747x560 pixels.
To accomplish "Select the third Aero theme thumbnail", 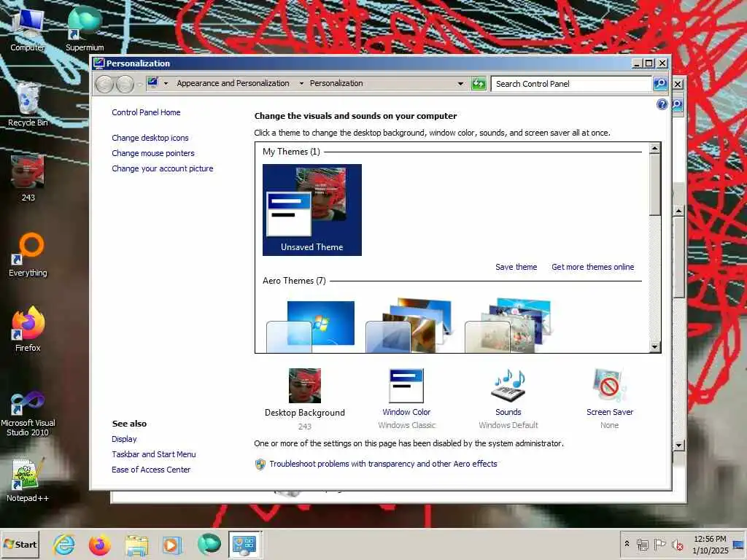I will 508,326.
